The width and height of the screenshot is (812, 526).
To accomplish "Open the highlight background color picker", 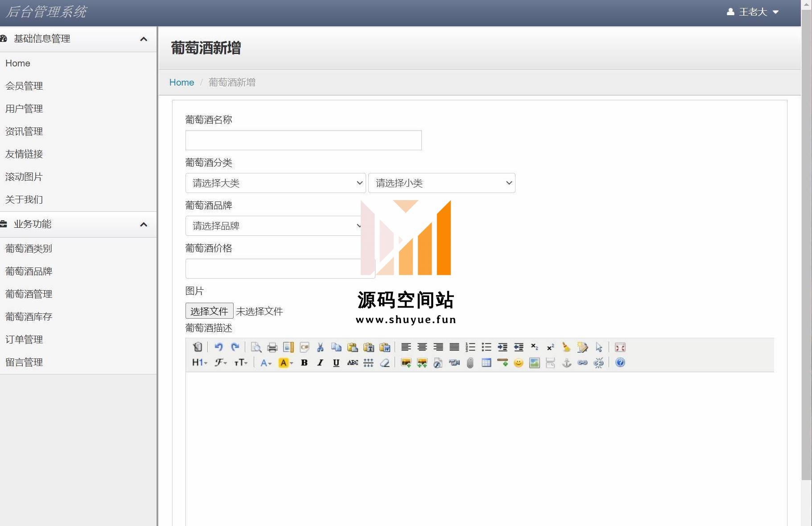I will coord(285,363).
